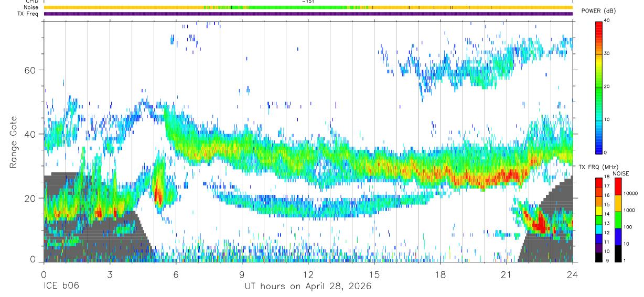Click the Range Gate y-axis title
Viewport: 644px width, 297px height.
(x=13, y=142)
